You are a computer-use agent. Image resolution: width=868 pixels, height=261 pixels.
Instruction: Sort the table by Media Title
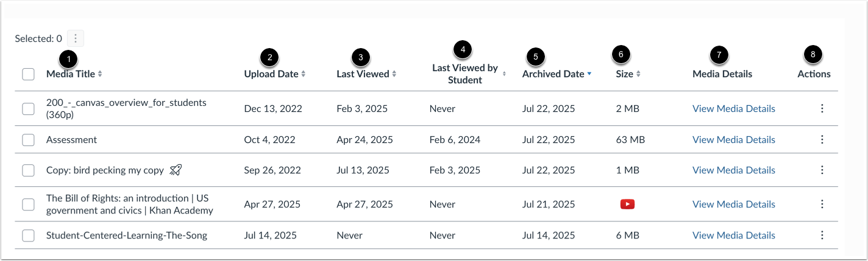74,74
